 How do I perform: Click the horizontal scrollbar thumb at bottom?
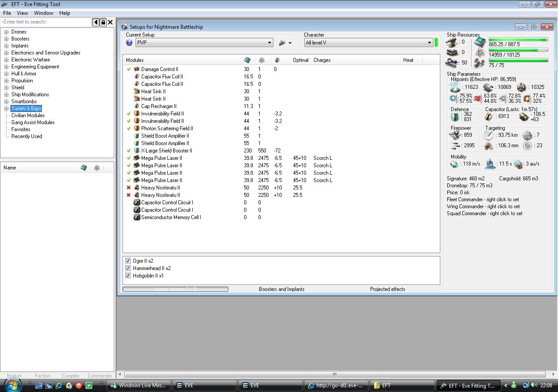pyautogui.click(x=335, y=374)
